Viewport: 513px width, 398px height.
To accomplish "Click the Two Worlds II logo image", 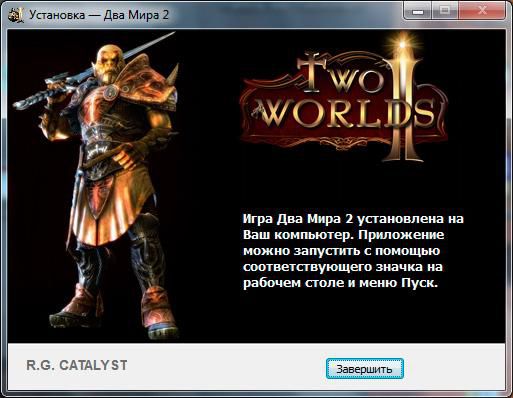I will [x=345, y=100].
